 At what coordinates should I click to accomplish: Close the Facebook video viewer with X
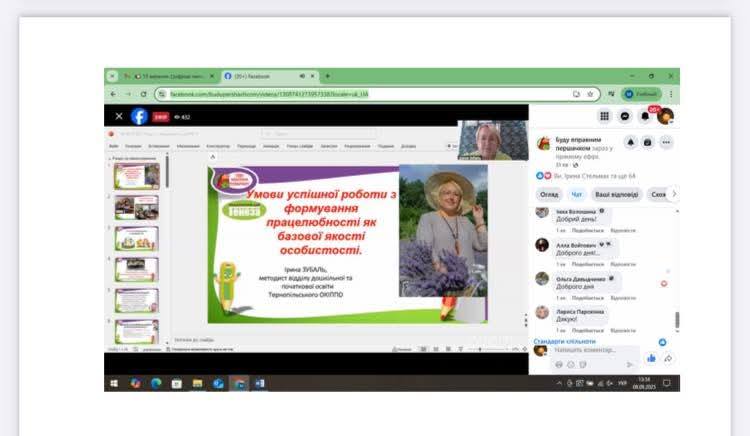pyautogui.click(x=119, y=116)
